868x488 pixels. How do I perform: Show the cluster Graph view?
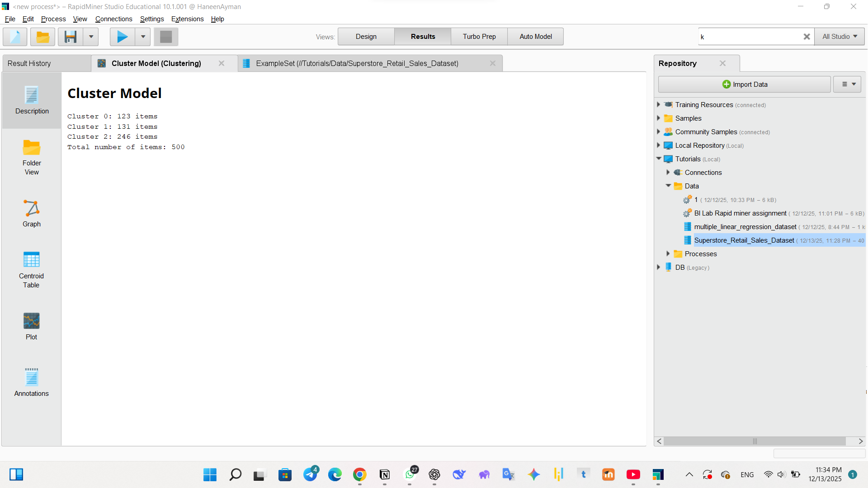coord(32,214)
